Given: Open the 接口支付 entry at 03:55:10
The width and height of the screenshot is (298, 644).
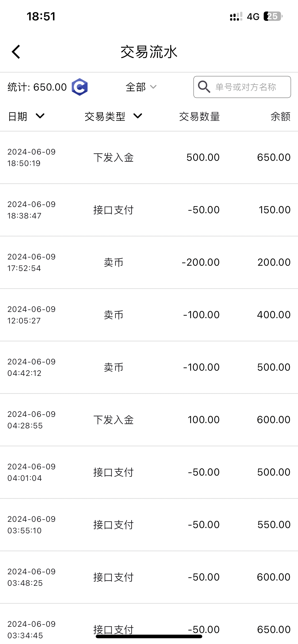Looking at the screenshot, I should point(149,525).
